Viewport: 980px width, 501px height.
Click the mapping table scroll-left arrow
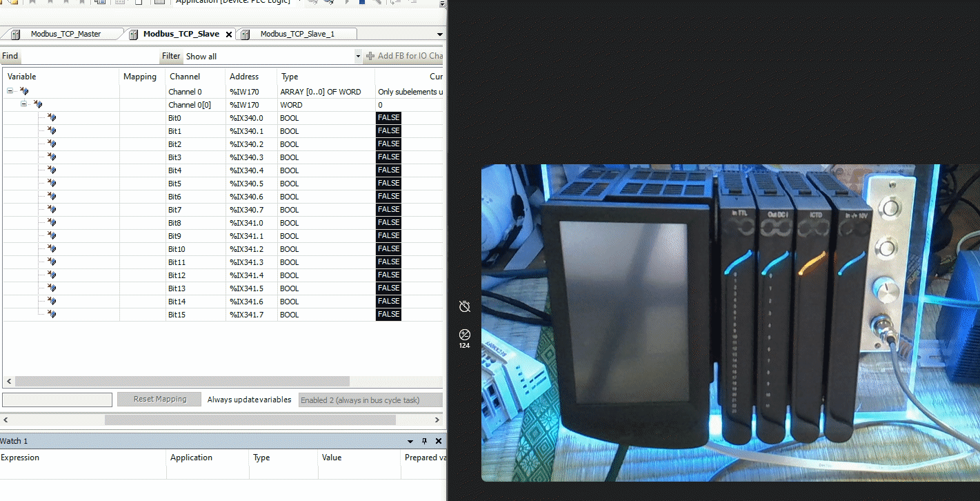(9, 381)
